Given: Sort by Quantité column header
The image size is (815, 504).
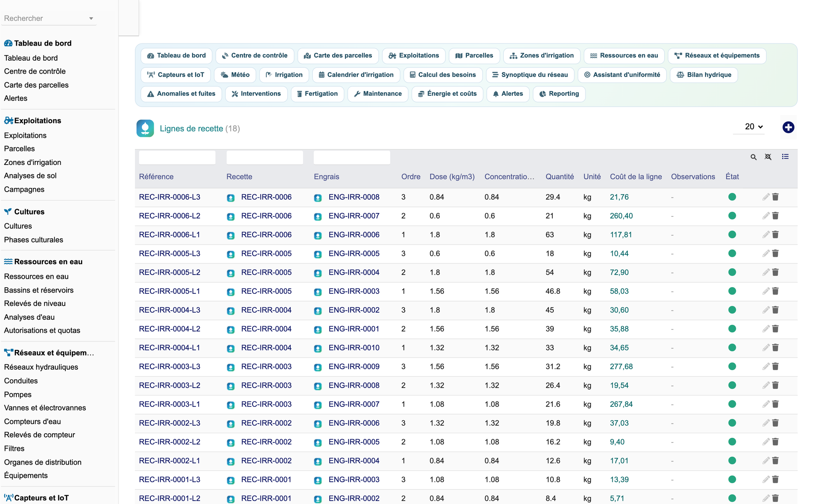Looking at the screenshot, I should tap(560, 177).
